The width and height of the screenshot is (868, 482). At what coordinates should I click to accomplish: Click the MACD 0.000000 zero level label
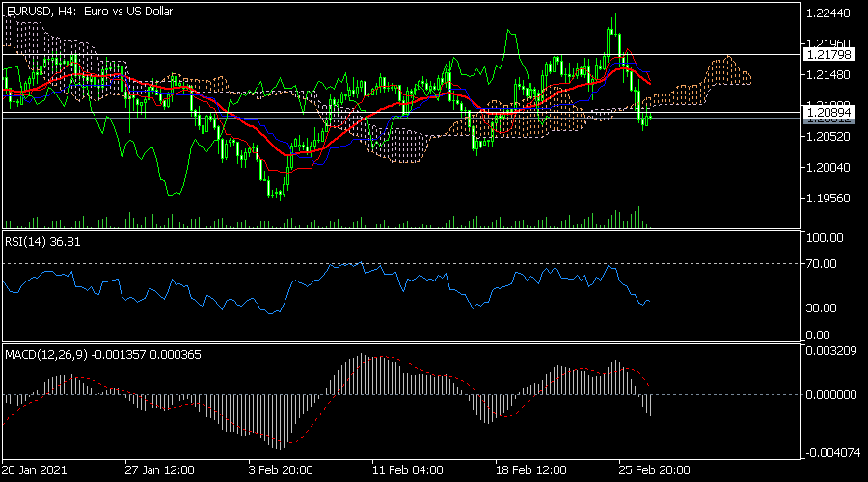(x=830, y=394)
